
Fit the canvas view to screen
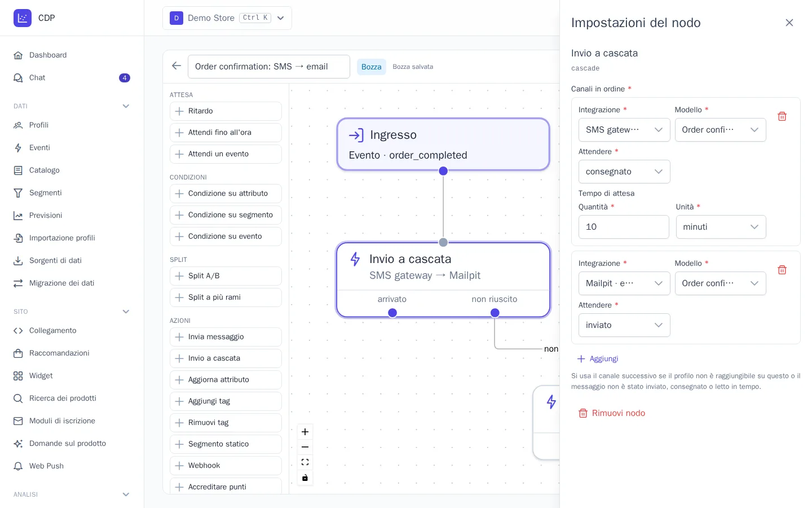305,462
